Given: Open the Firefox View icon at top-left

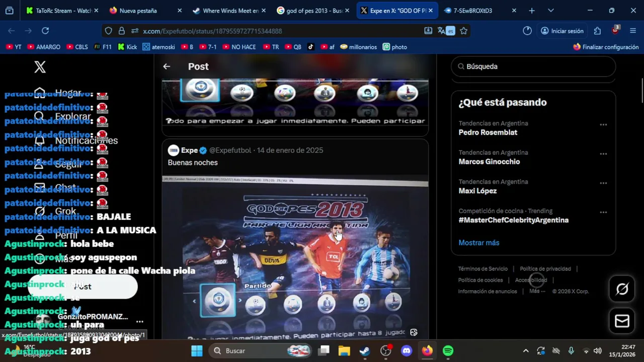Looking at the screenshot, I should tap(9, 11).
